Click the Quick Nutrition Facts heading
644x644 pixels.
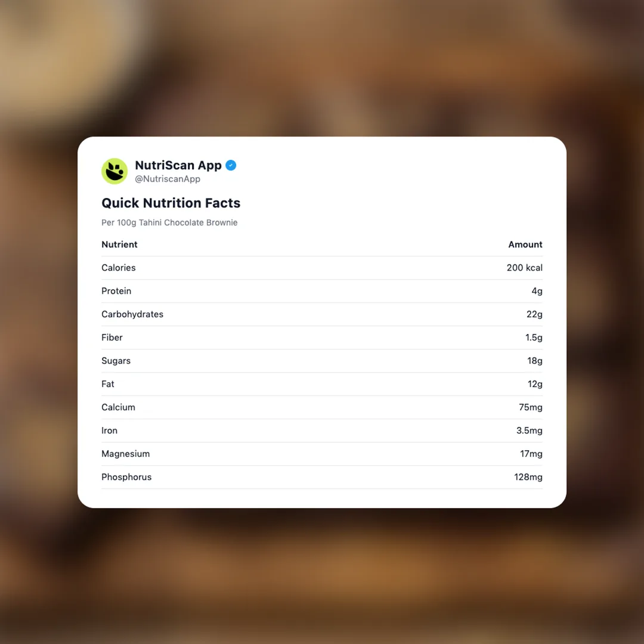pos(171,203)
